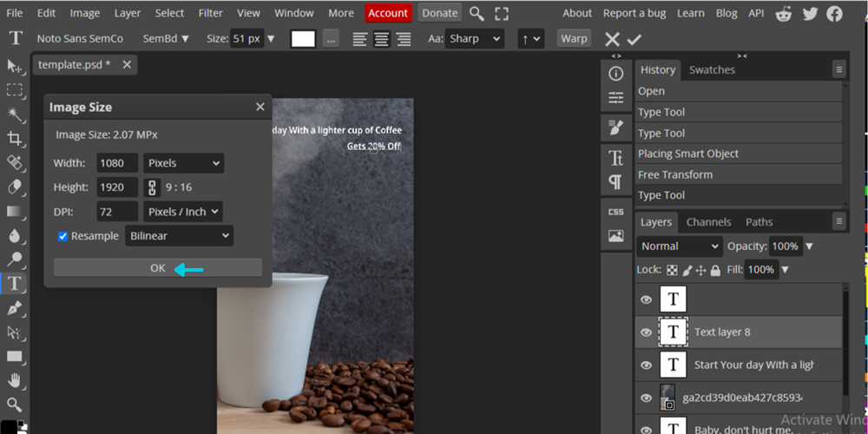
Task: Click the white text color swatch
Action: (303, 39)
